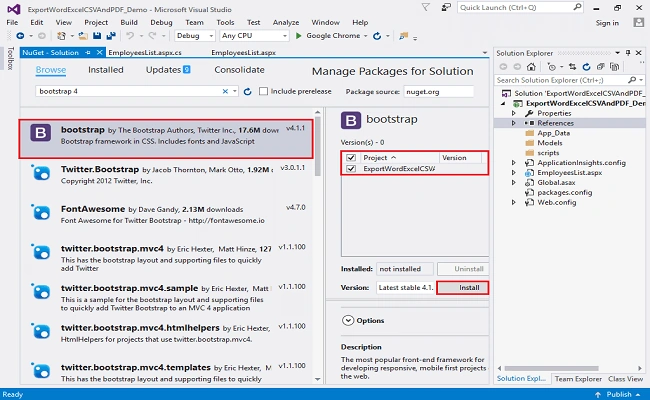650x400 pixels.
Task: Click the New Project toolbar icon
Action: tap(61, 36)
